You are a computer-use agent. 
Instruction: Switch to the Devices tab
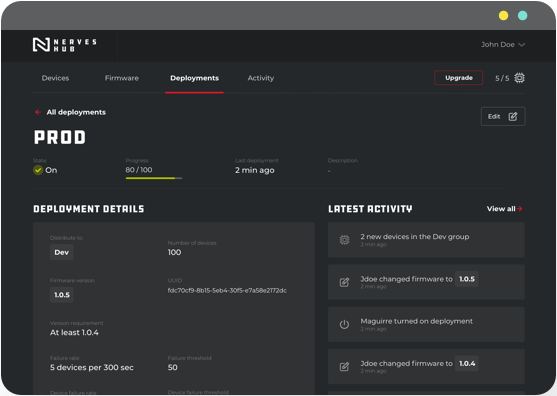click(55, 78)
